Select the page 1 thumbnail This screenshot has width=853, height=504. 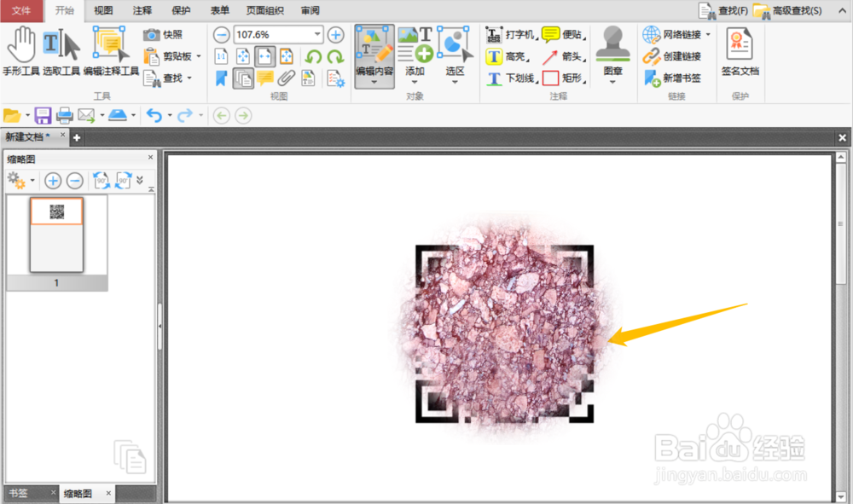point(56,235)
